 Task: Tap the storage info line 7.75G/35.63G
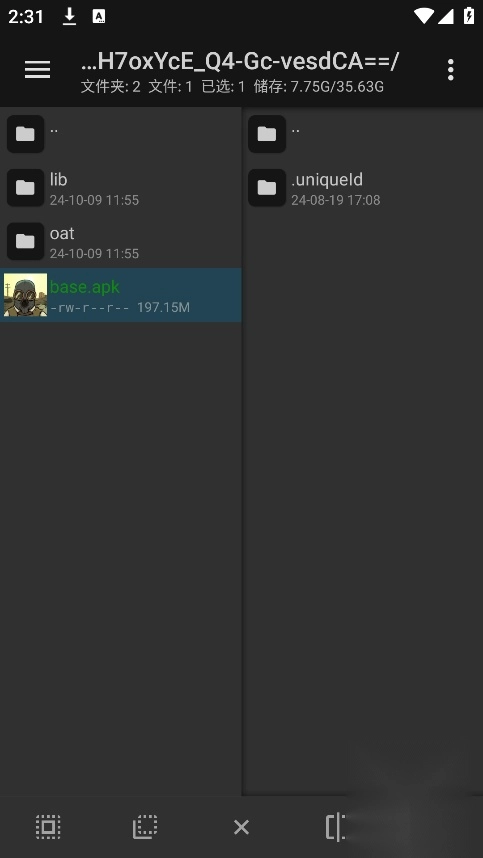pyautogui.click(x=319, y=86)
